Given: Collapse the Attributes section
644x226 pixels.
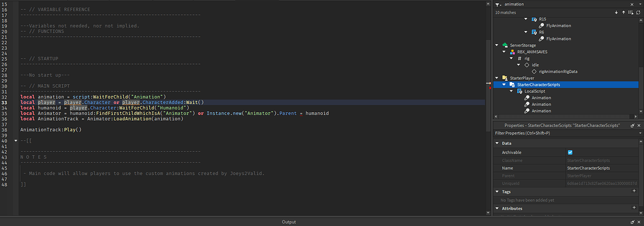Looking at the screenshot, I should tap(497, 209).
